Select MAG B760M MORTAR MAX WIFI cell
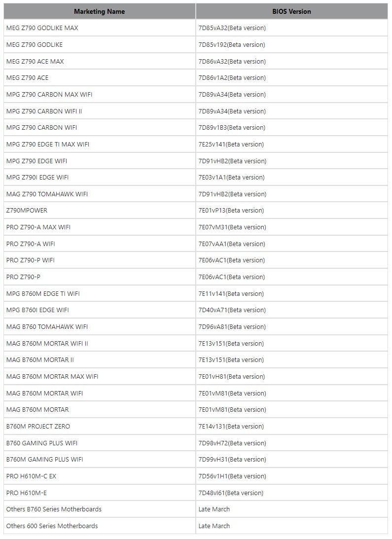Screen dimensions: 392x539 [100, 376]
